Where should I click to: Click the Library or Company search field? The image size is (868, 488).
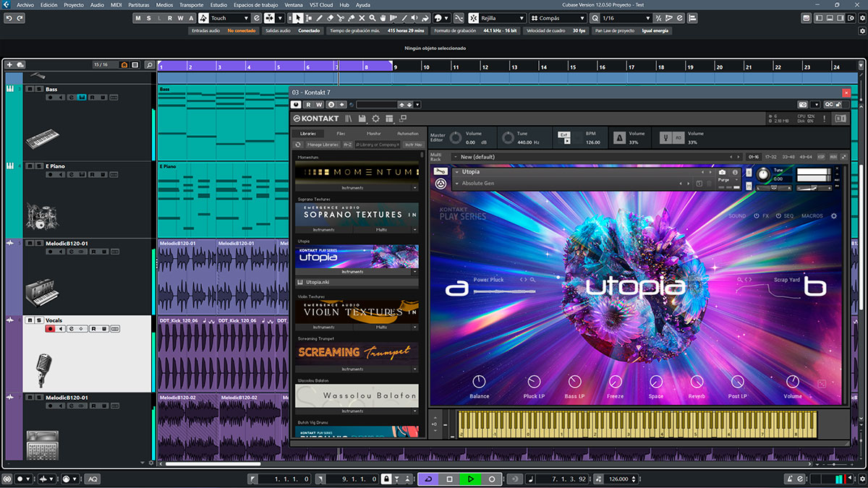pyautogui.click(x=377, y=145)
